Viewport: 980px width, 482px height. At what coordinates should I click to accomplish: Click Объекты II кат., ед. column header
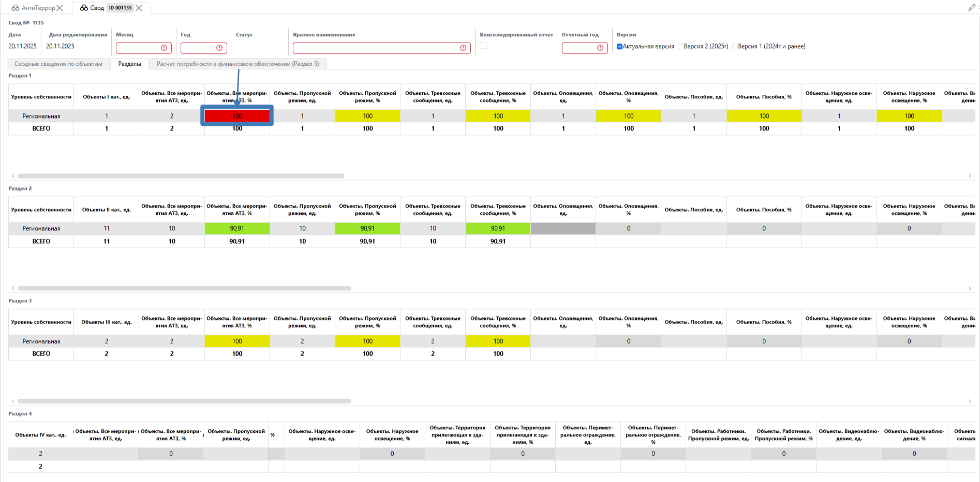point(106,210)
